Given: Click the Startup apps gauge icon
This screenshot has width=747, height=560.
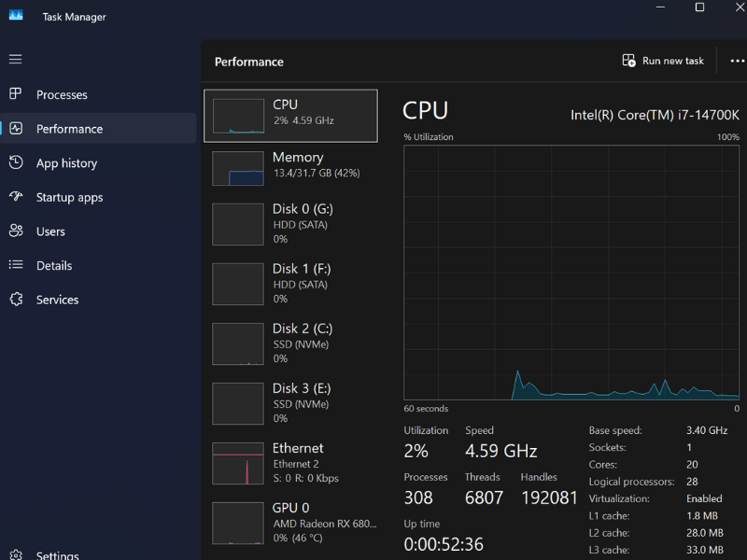Looking at the screenshot, I should [x=16, y=197].
